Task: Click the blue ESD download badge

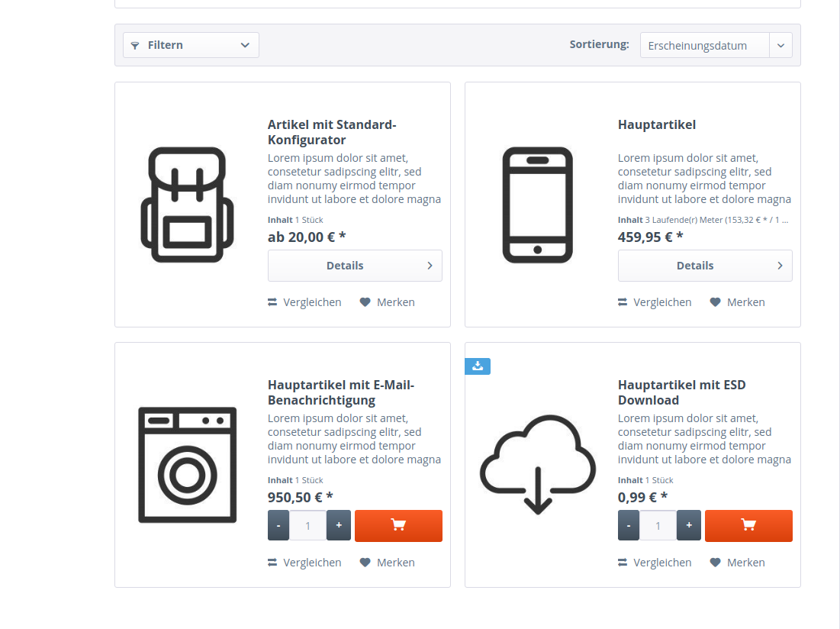Action: (478, 366)
